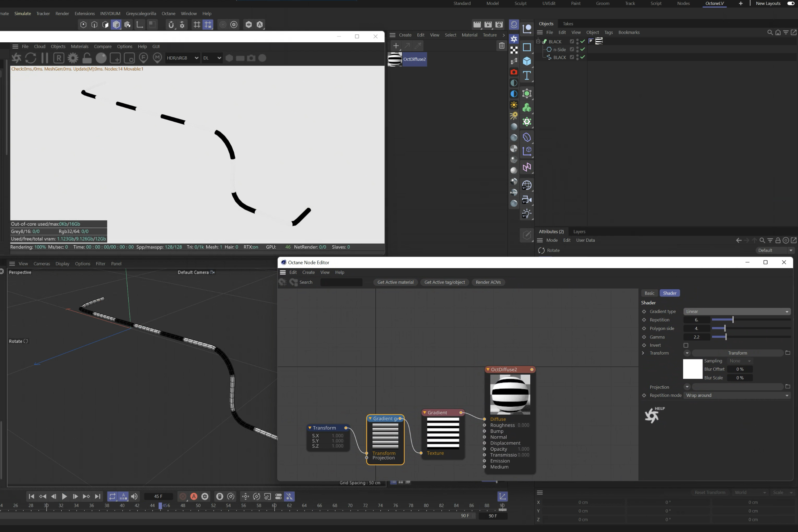Click the Cube primitive icon
This screenshot has width=798, height=532.
pyautogui.click(x=526, y=61)
